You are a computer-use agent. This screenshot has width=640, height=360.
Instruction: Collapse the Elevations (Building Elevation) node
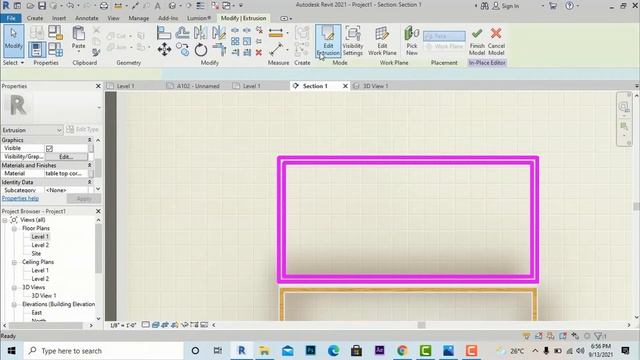[x=14, y=304]
